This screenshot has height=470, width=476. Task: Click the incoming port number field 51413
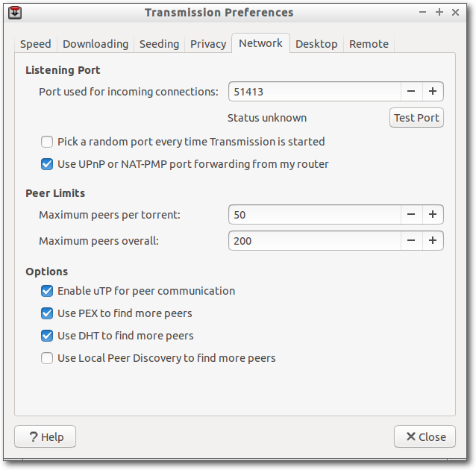click(x=315, y=91)
